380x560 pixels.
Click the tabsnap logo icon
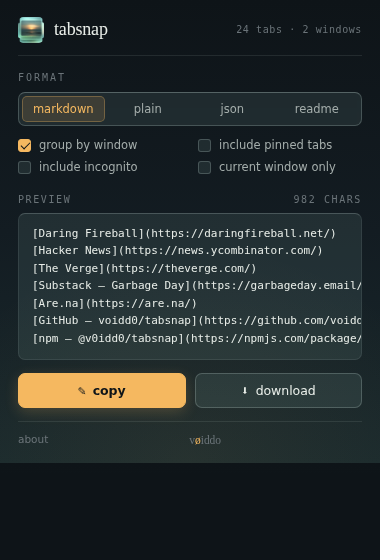(x=31, y=30)
